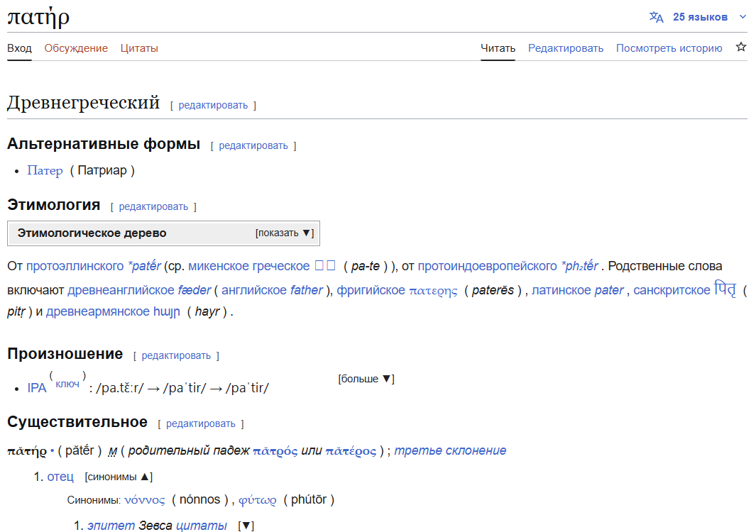Expand more pronunciations with больше toggle
The width and height of the screenshot is (756, 532).
[x=366, y=379]
